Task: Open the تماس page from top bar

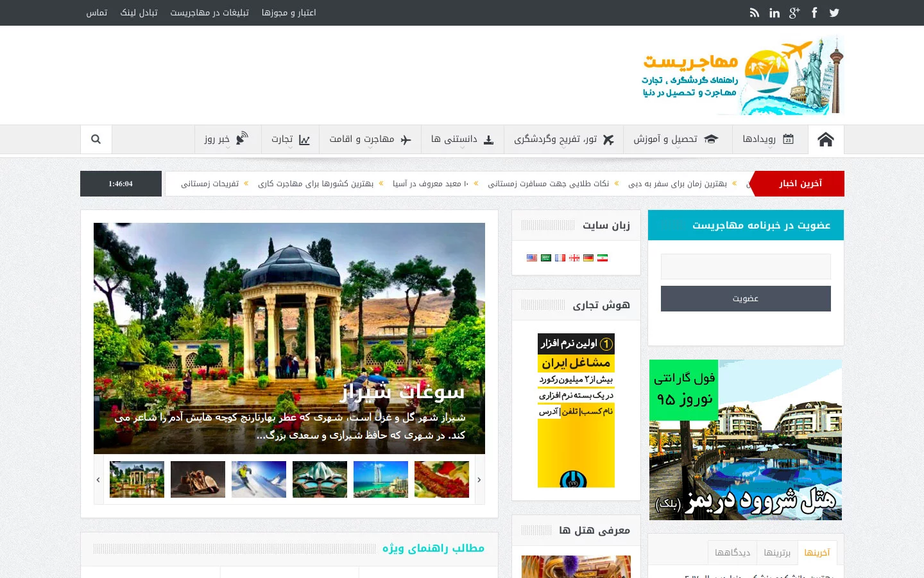Action: (x=97, y=12)
